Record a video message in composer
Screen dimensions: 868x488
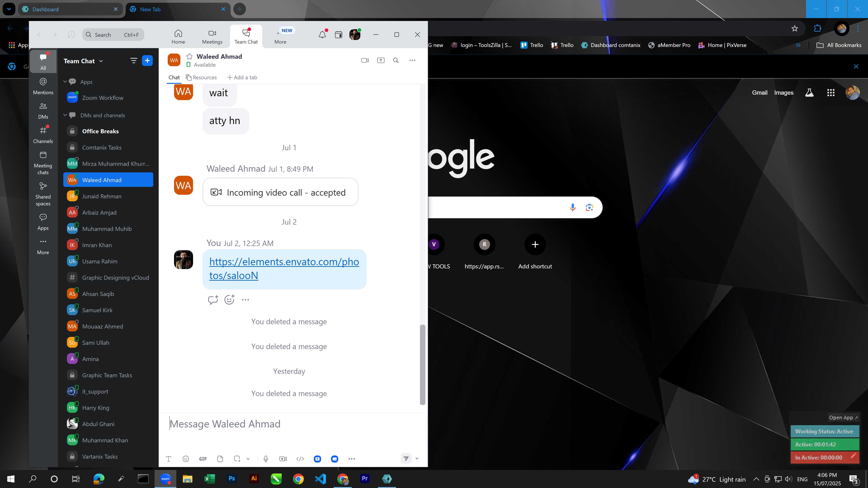click(283, 459)
